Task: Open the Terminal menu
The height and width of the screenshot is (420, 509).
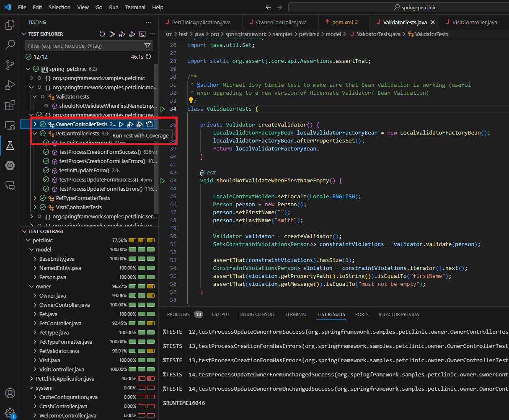Action: click(135, 7)
